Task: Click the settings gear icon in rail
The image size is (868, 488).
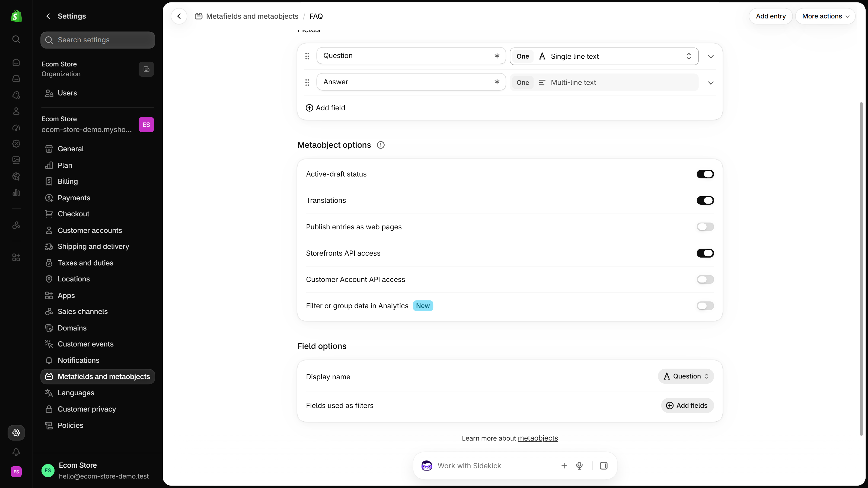Action: coord(16,433)
